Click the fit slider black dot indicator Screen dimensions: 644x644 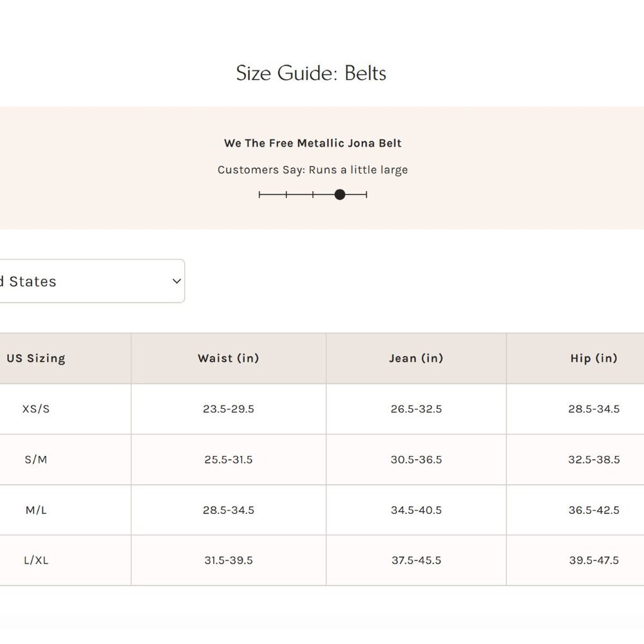click(x=339, y=194)
